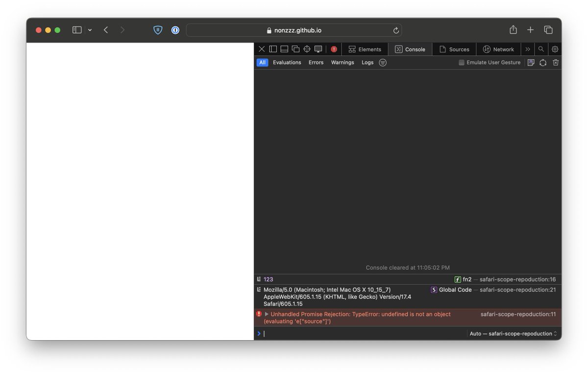This screenshot has width=588, height=375.
Task: Clear console with trash icon
Action: click(556, 62)
